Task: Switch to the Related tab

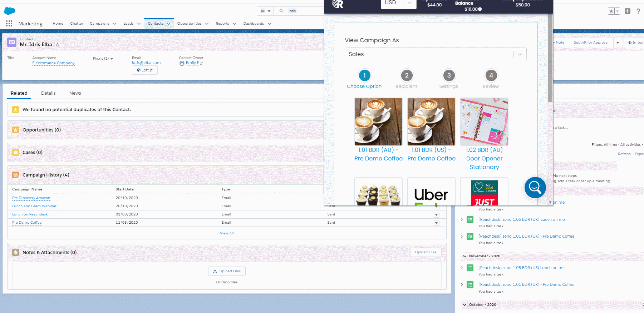Action: pos(19,93)
